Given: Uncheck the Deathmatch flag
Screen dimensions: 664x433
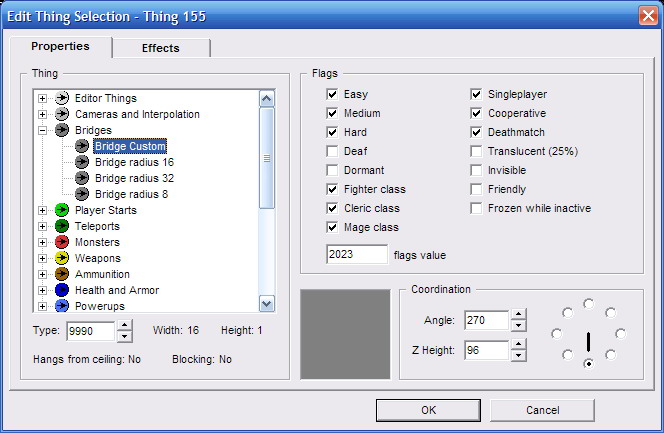Looking at the screenshot, I should (477, 132).
